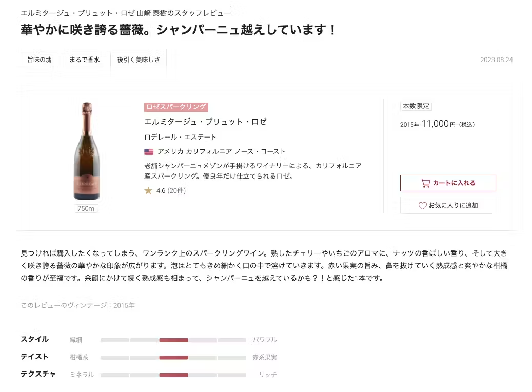Click the スタイル rating slider bar
The image size is (532, 392).
[x=173, y=340]
